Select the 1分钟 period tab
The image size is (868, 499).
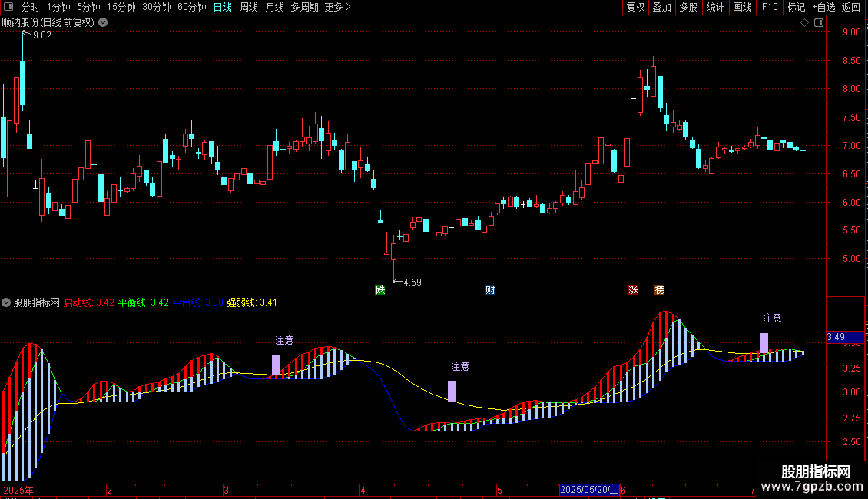tap(58, 7)
